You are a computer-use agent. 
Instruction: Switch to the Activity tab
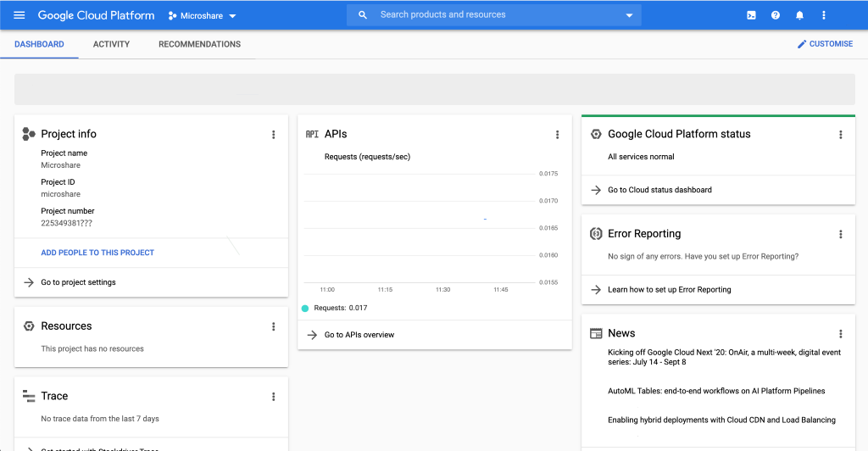point(111,44)
